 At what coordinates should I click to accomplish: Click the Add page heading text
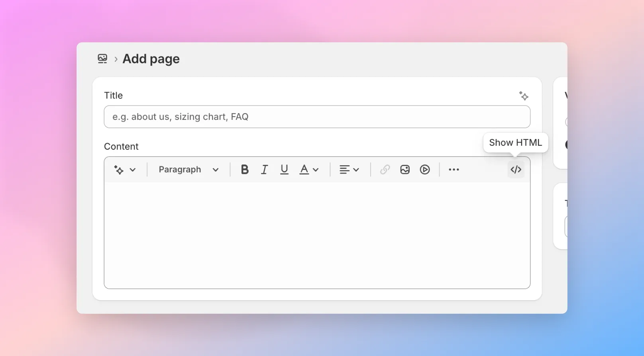point(151,59)
